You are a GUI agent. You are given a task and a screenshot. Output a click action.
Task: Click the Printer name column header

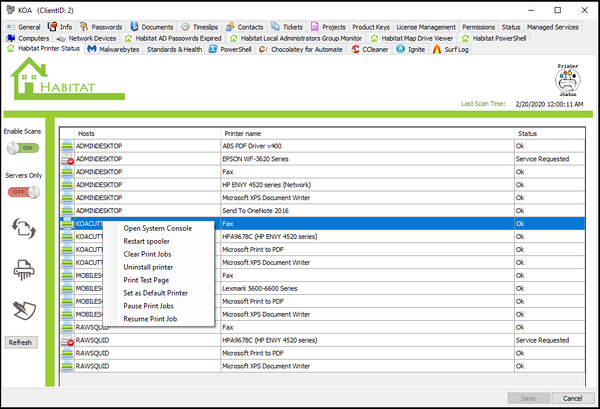[x=367, y=134]
